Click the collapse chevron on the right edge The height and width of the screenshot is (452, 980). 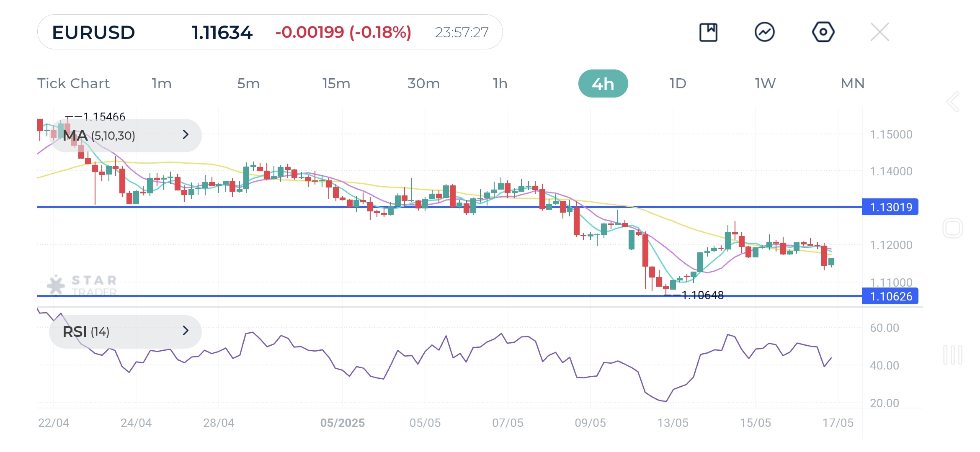[x=953, y=102]
